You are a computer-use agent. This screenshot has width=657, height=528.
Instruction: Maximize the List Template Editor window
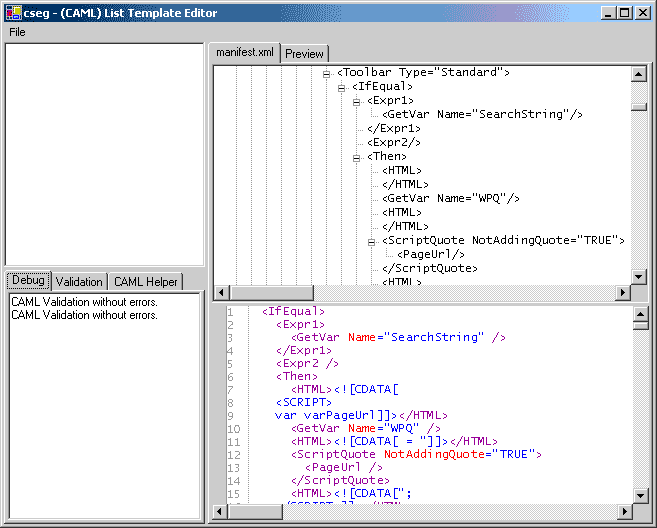click(624, 13)
